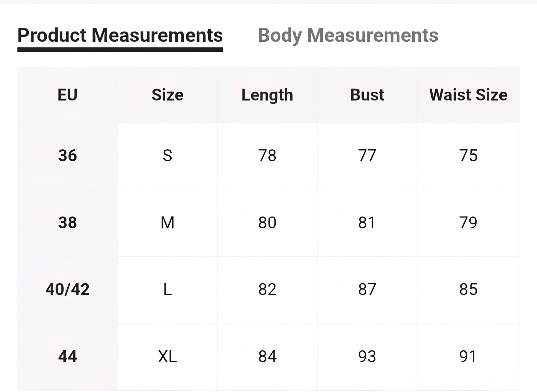Switch to the Body Measurements tab
537x392 pixels.
tap(348, 35)
